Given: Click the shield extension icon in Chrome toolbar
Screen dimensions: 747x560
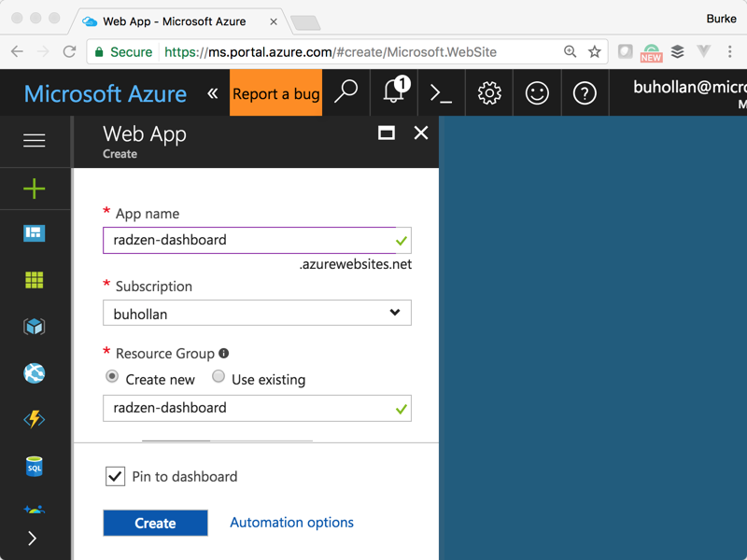Looking at the screenshot, I should [625, 51].
